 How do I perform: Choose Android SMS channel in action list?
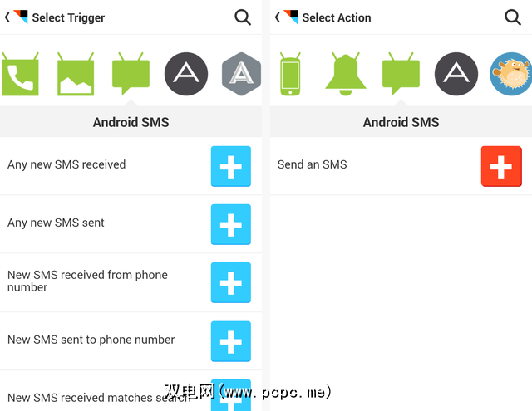(401, 74)
